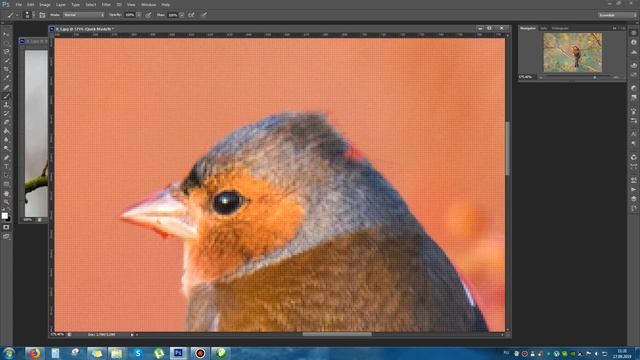Select the Crop tool

6,69
